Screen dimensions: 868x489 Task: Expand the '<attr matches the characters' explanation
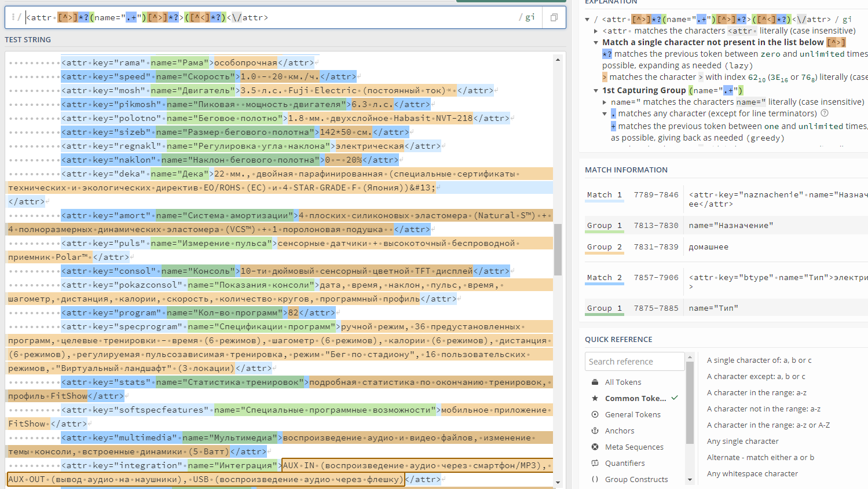tap(596, 31)
